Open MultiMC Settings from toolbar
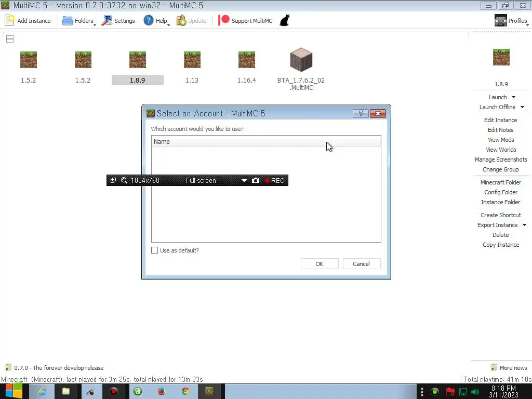The image size is (532, 399). (x=118, y=21)
